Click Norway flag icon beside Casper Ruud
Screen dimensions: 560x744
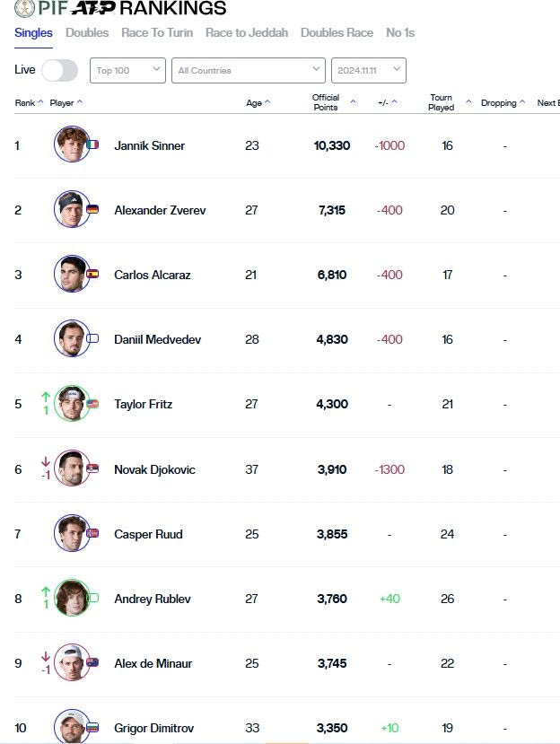(93, 534)
